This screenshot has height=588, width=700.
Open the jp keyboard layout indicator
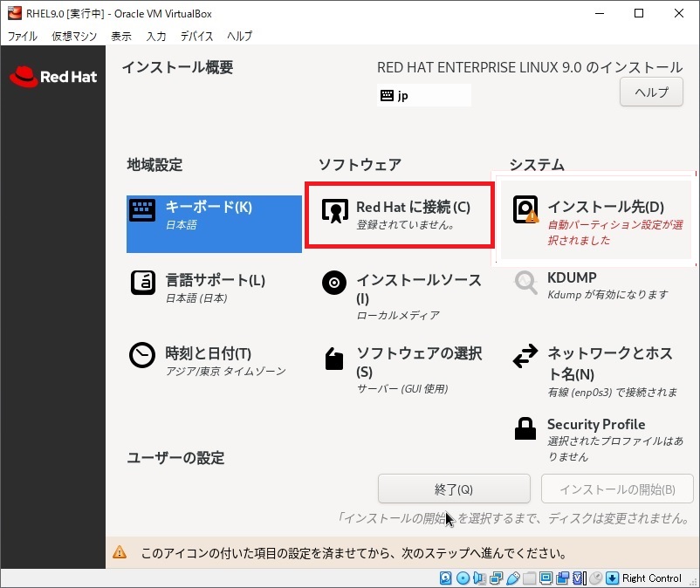[x=423, y=95]
